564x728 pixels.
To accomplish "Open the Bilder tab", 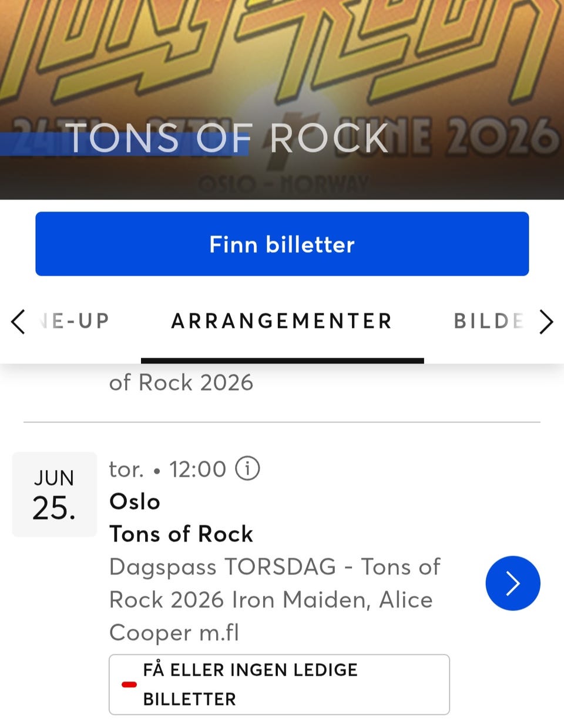I will click(488, 321).
